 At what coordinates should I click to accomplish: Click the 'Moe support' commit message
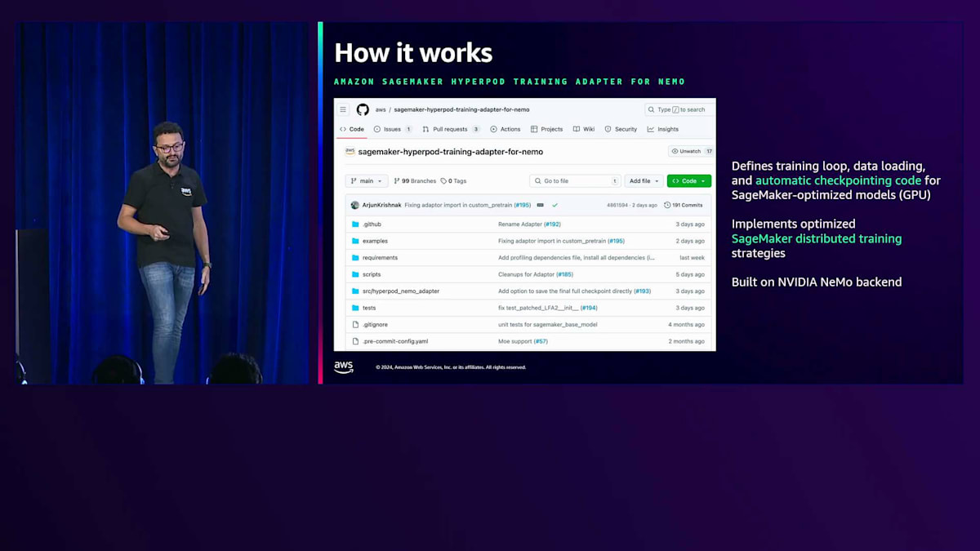click(515, 341)
